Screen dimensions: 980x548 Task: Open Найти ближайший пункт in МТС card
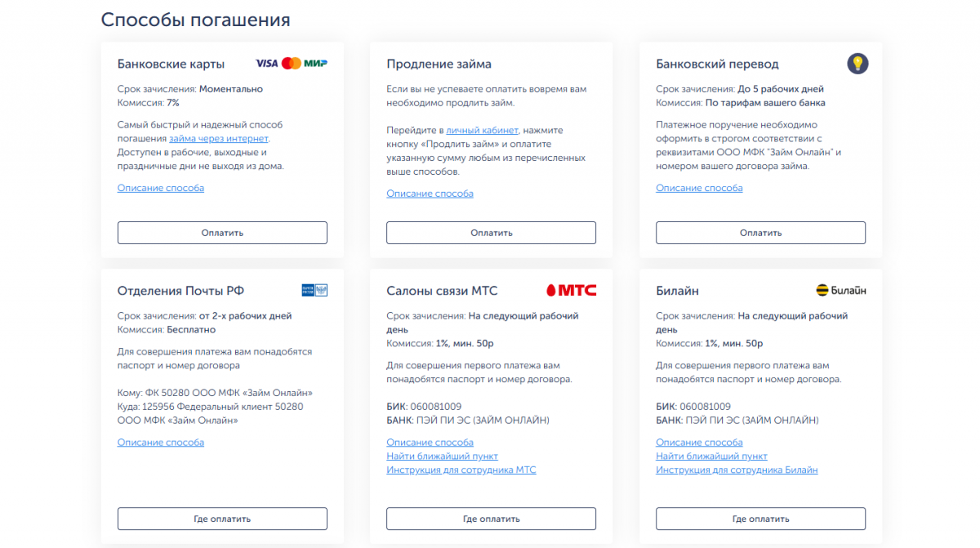click(x=442, y=457)
